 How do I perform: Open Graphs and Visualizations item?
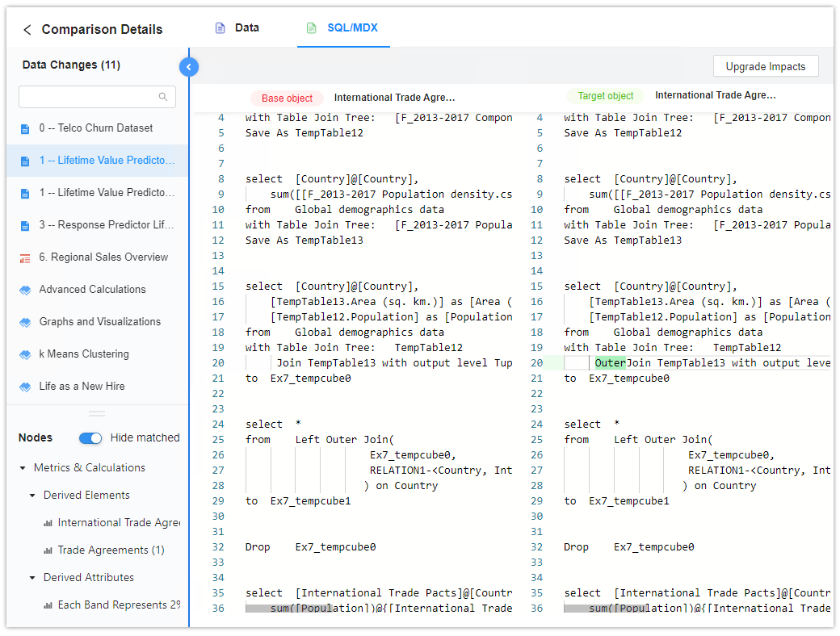100,322
